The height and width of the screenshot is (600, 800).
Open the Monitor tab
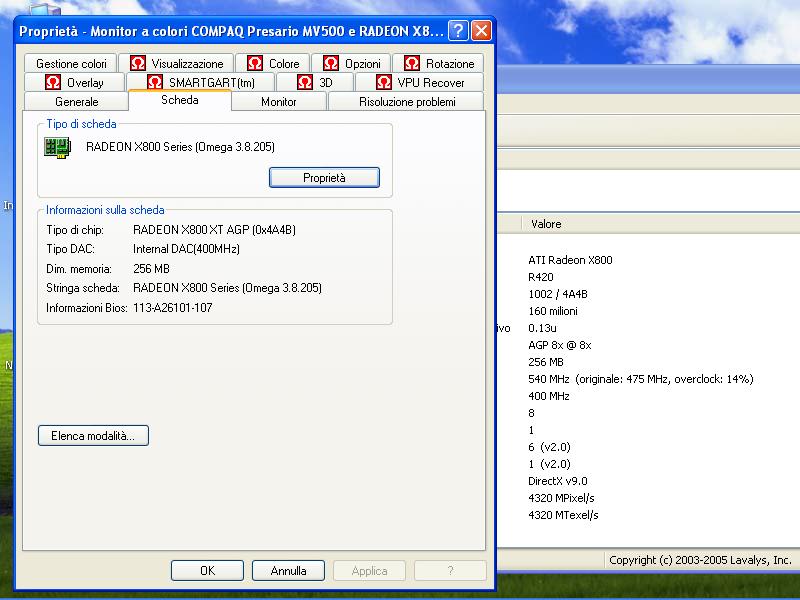pos(279,102)
